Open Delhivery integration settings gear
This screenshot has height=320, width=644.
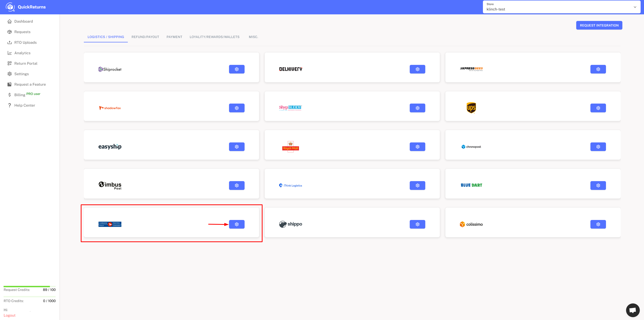pos(417,69)
